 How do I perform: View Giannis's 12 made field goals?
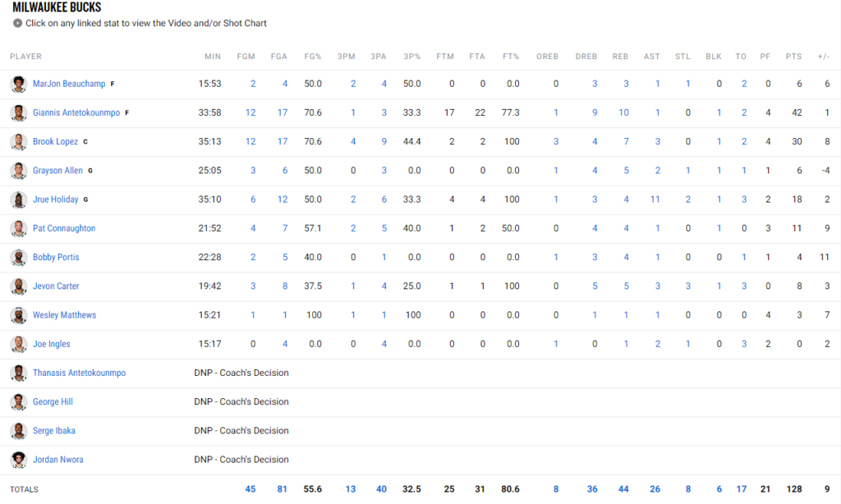point(250,112)
